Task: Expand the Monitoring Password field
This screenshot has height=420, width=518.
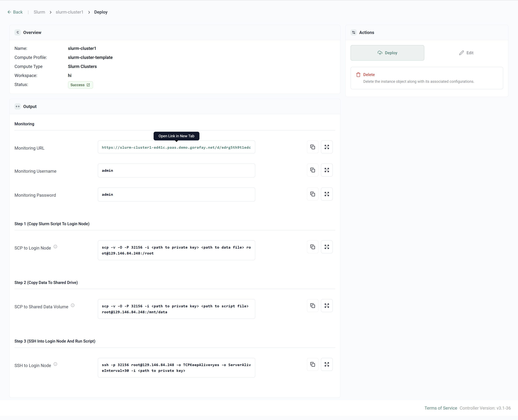Action: (x=327, y=194)
